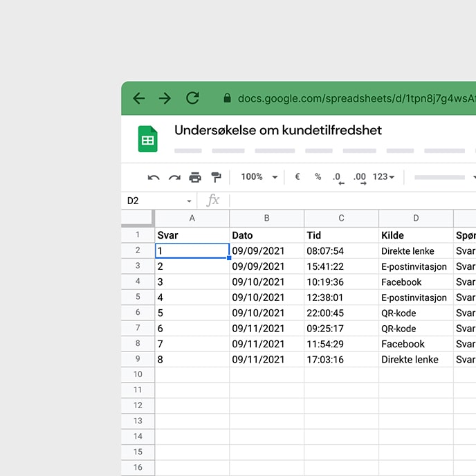
Task: Select row 1 header
Action: point(138,235)
